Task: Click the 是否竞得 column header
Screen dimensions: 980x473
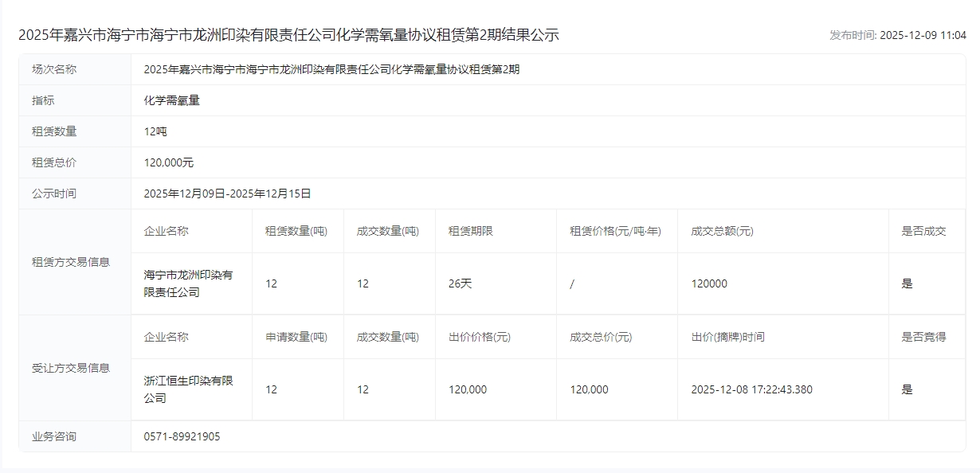Action: tap(923, 337)
